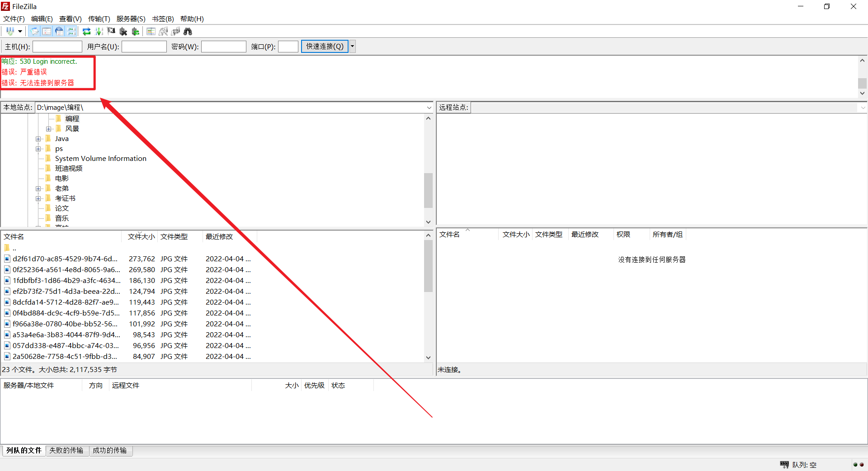The height and width of the screenshot is (471, 868).
Task: Switch to the 失败的传输 tab
Action: click(66, 451)
